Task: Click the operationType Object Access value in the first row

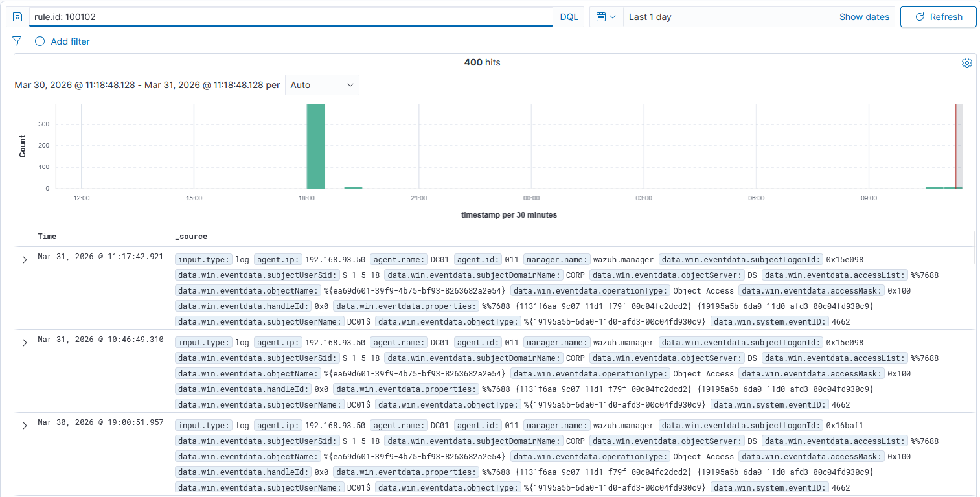Action: pyautogui.click(x=703, y=291)
